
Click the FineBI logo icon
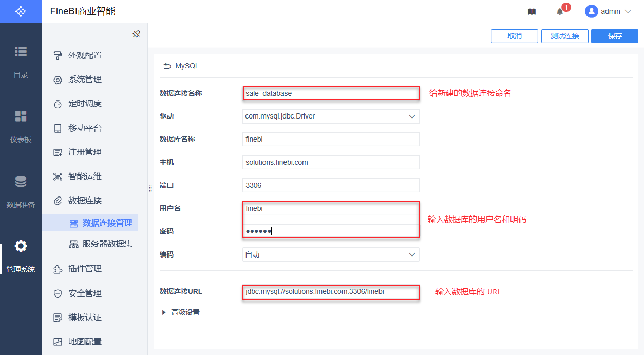[21, 11]
